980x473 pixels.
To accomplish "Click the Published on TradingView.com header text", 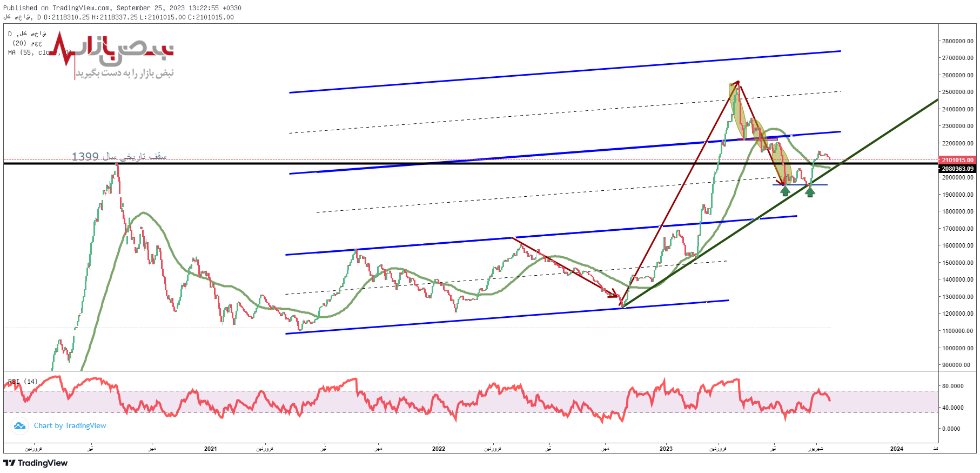I will [x=122, y=8].
